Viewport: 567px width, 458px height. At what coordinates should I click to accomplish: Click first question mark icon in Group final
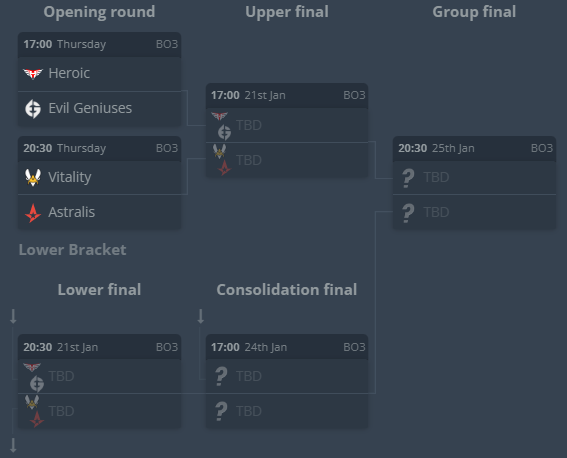[x=408, y=178]
